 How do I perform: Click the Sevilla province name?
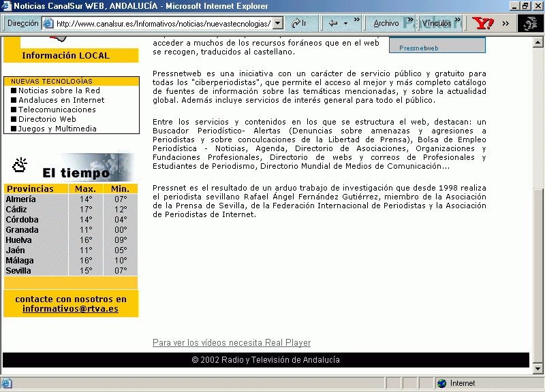point(18,270)
